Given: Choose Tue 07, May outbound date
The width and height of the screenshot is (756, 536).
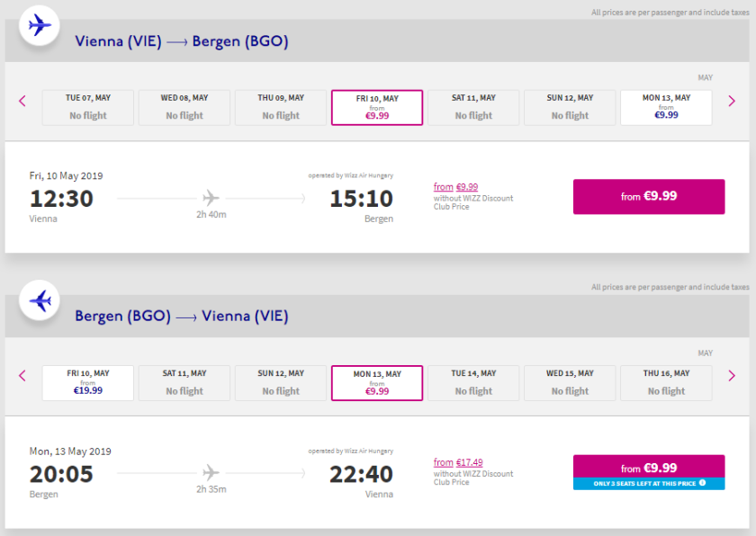Looking at the screenshot, I should (88, 107).
